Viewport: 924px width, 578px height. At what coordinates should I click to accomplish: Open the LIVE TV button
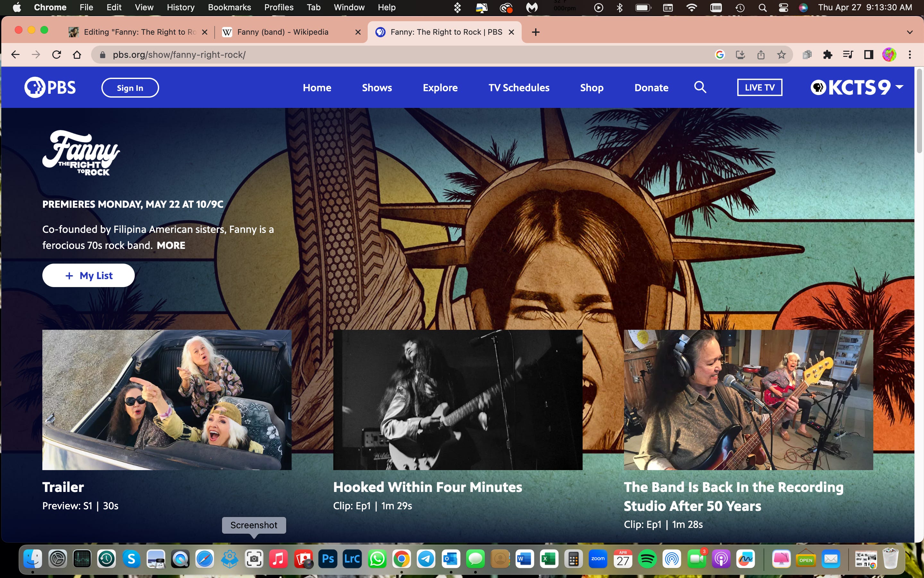click(759, 88)
